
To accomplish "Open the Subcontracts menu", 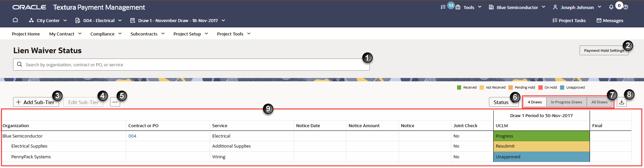I will (147, 34).
